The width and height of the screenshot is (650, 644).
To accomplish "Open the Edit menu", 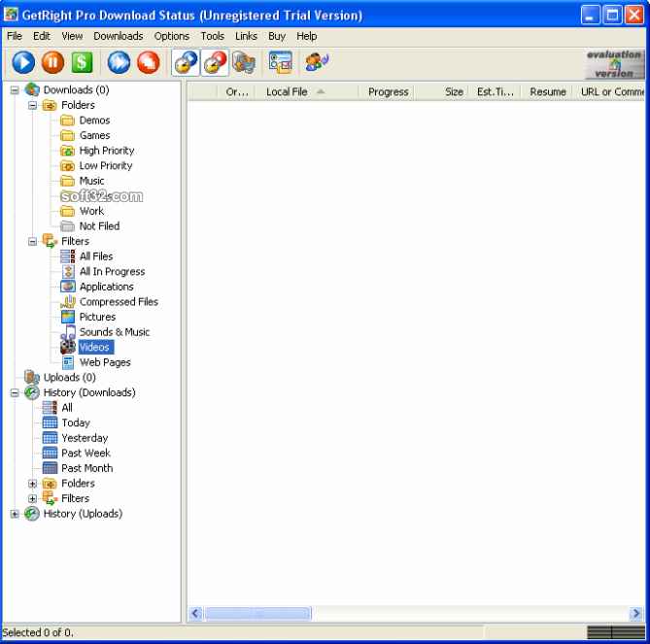I will [42, 37].
